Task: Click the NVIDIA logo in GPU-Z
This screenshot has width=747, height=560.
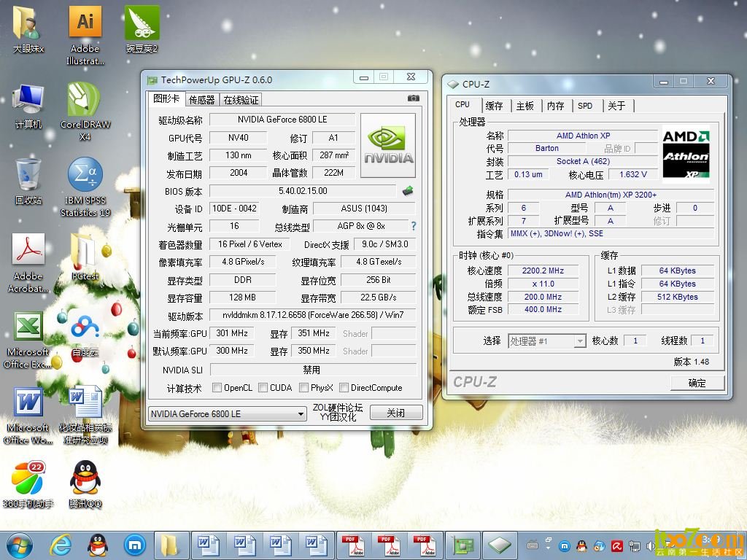Action: (388, 145)
